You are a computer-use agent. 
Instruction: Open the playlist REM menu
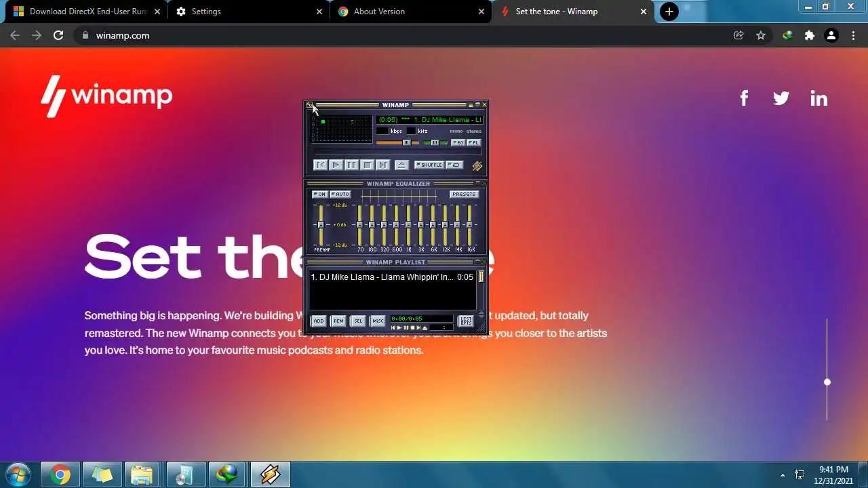pyautogui.click(x=338, y=321)
